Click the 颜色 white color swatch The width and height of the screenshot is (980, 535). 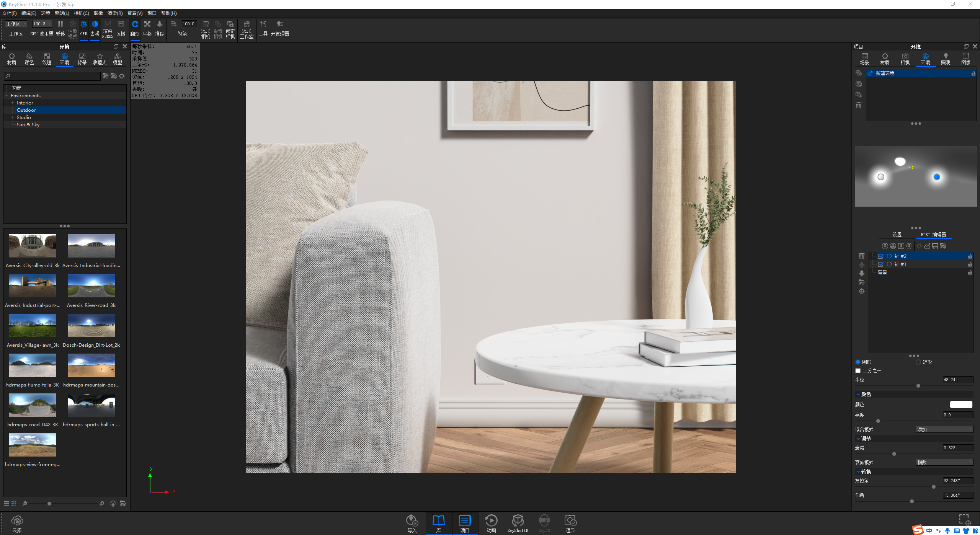point(961,405)
